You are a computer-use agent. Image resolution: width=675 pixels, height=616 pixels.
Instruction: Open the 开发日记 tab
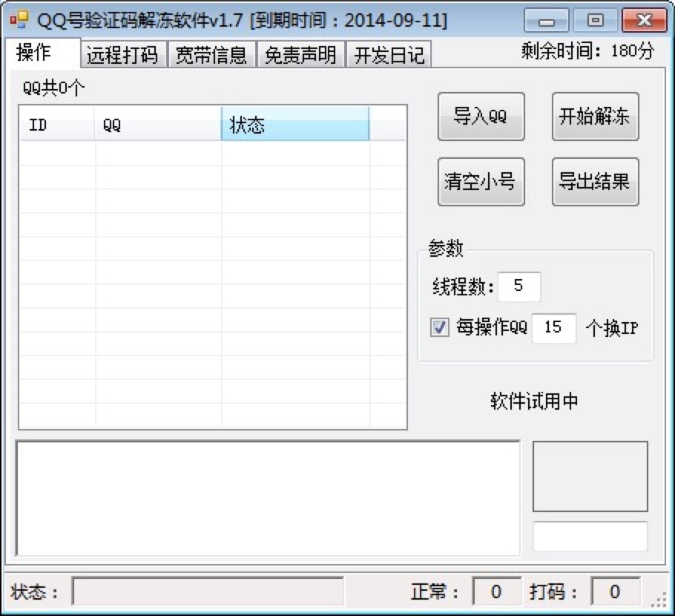coord(389,54)
